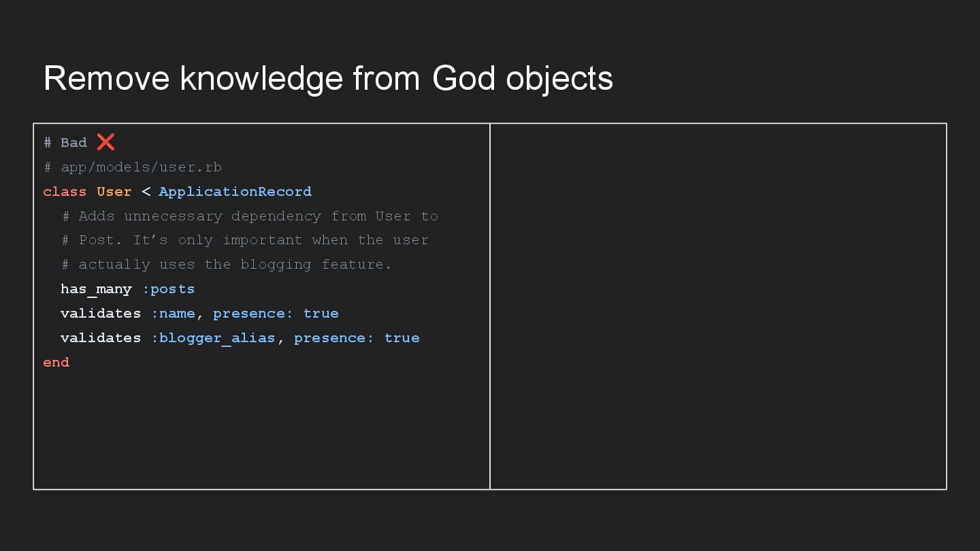Click 'presence: true' after :name
The image size is (980, 551).
[x=276, y=314]
